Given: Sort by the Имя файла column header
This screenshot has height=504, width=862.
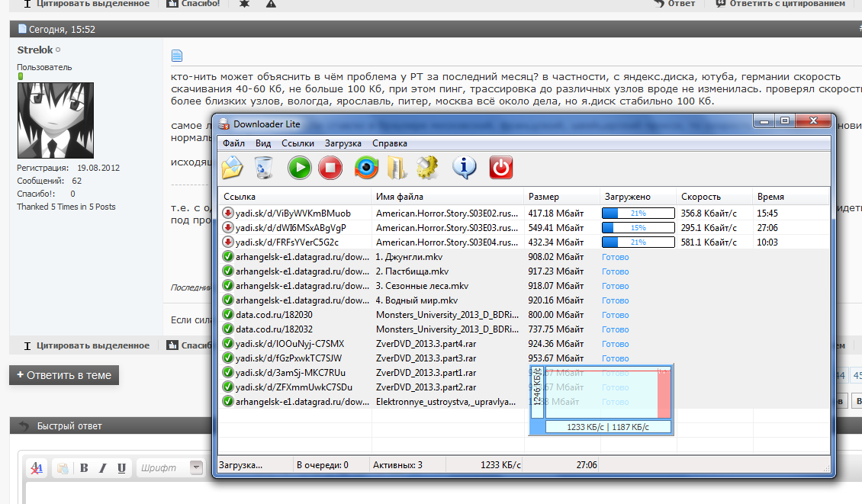Looking at the screenshot, I should [x=448, y=196].
